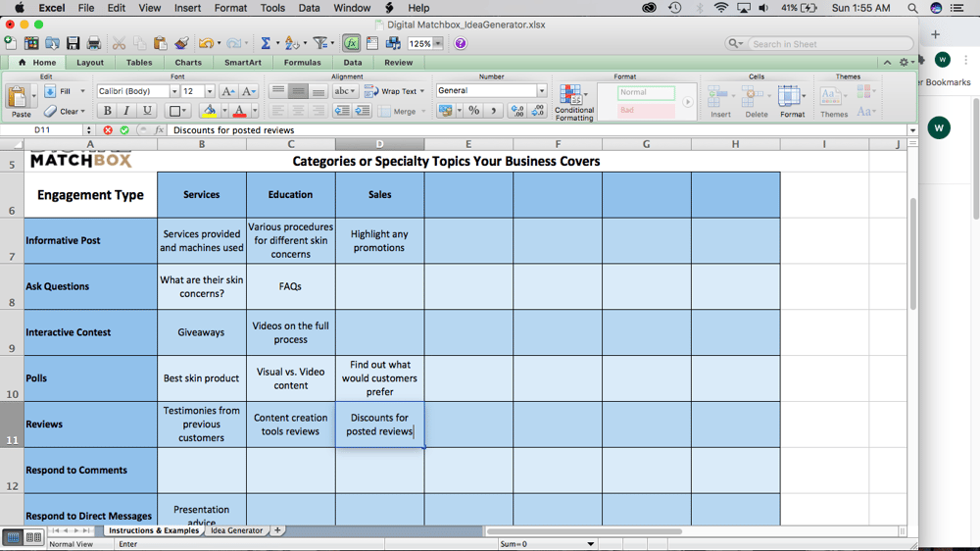Screen dimensions: 980x551
Task: Switch to Page Layout view button
Action: pos(33,537)
